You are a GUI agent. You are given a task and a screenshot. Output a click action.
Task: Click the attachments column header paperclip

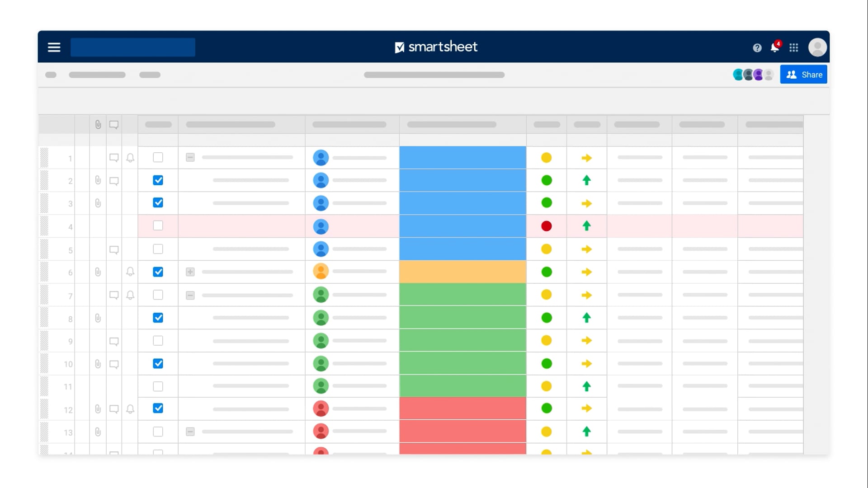[x=98, y=124]
